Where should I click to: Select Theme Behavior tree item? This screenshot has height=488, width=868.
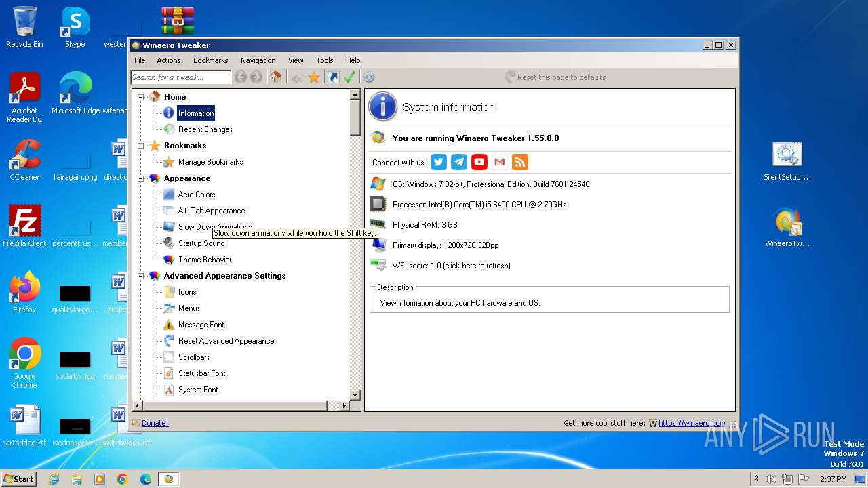[x=205, y=260]
